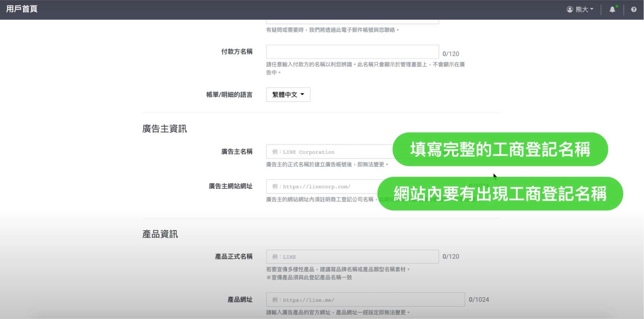Click the 0/120 counter beside 付款方名稱
Image resolution: width=644 pixels, height=319 pixels.
451,54
